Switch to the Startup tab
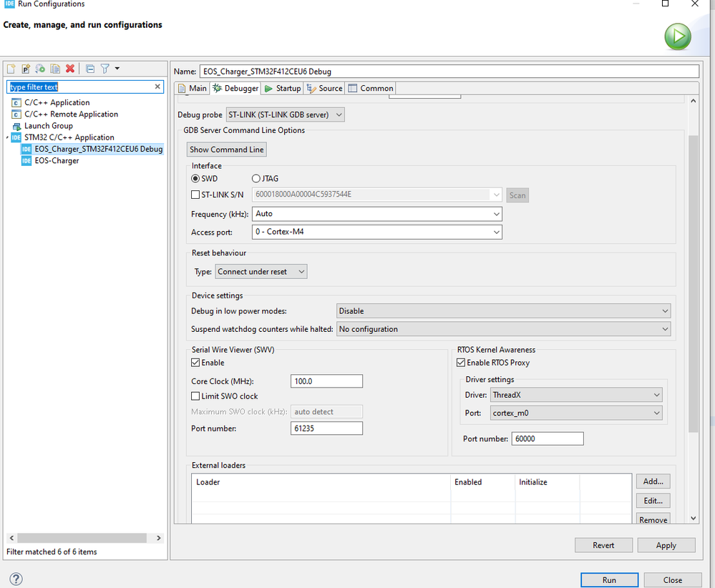Viewport: 715px width, 588px height. pos(283,89)
